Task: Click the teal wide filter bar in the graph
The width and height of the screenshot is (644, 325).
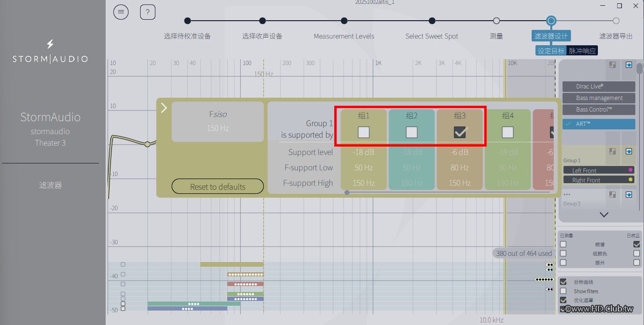Action: pos(194,303)
